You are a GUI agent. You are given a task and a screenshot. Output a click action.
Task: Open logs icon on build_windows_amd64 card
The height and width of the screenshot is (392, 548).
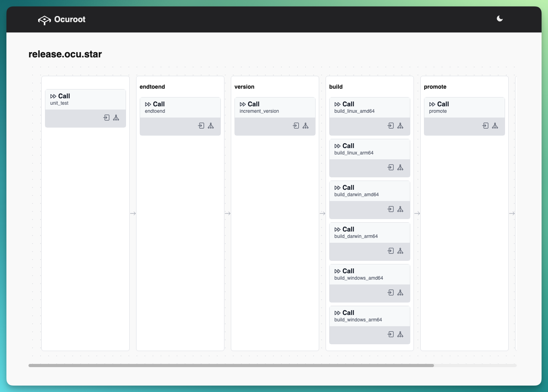391,292
